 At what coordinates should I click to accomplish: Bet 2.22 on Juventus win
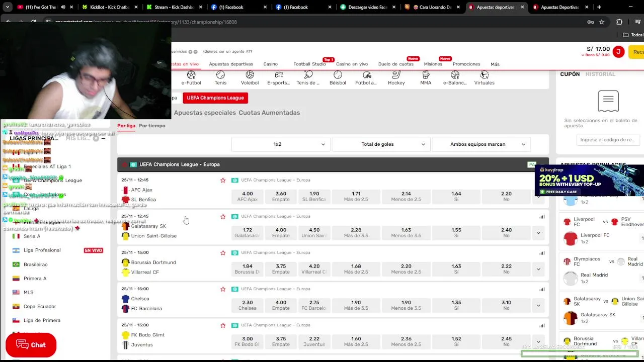pyautogui.click(x=314, y=341)
